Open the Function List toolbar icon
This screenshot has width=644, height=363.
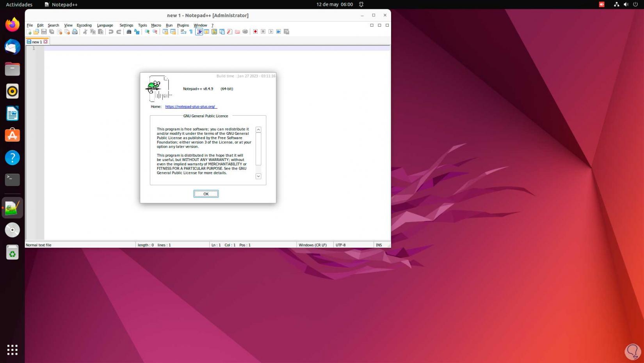coord(229,32)
